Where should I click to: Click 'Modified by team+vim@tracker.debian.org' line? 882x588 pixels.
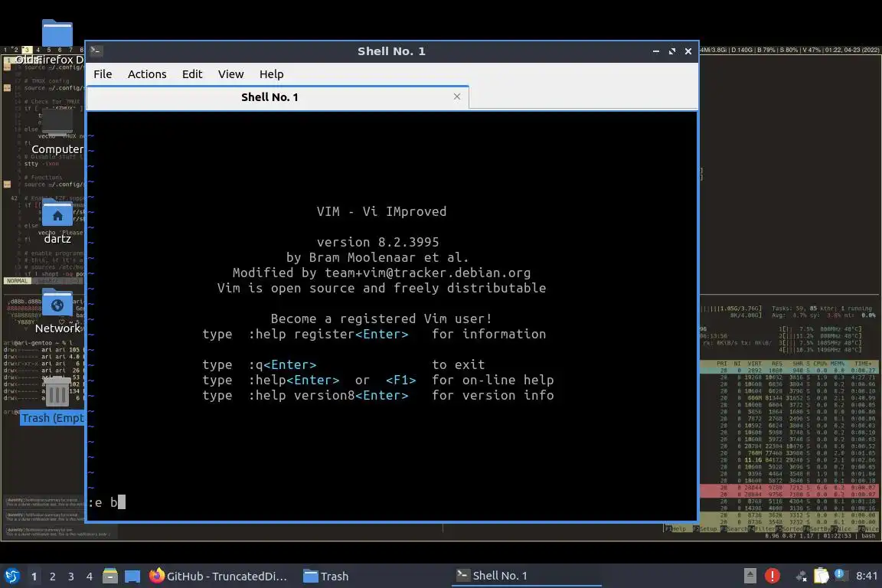381,273
